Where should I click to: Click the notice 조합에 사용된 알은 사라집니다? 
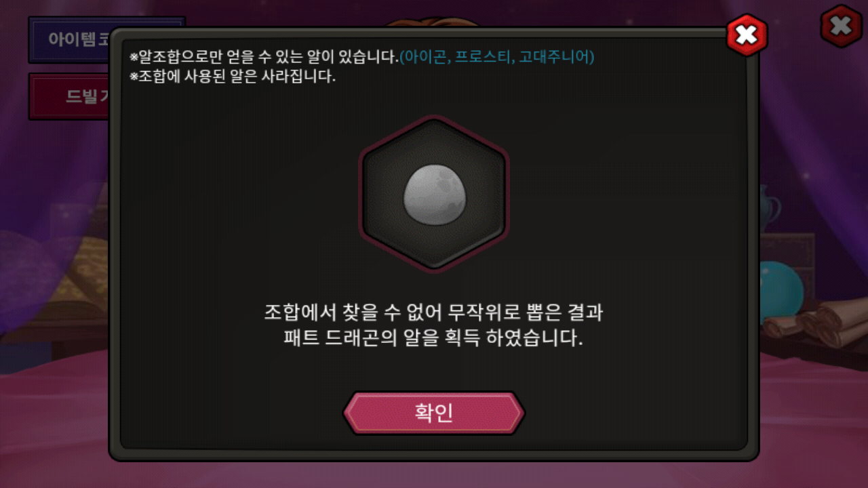(x=233, y=77)
